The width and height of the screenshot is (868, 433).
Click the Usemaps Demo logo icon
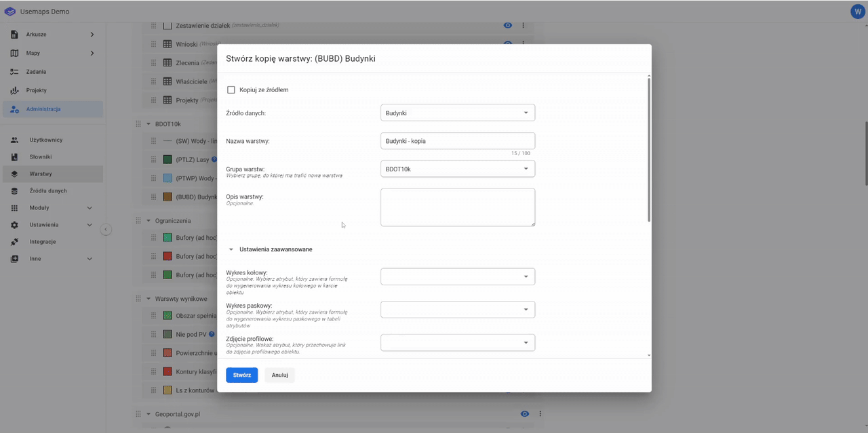coord(10,12)
